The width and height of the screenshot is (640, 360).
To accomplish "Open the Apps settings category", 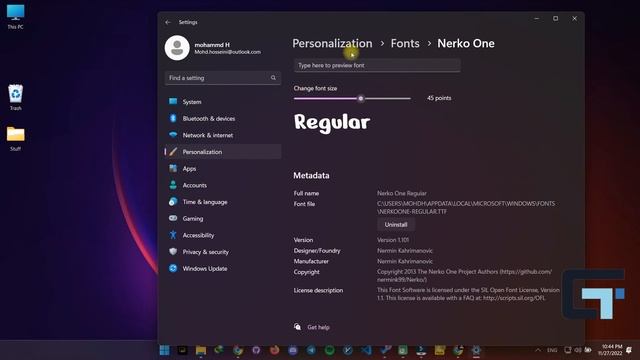I will tap(223, 169).
